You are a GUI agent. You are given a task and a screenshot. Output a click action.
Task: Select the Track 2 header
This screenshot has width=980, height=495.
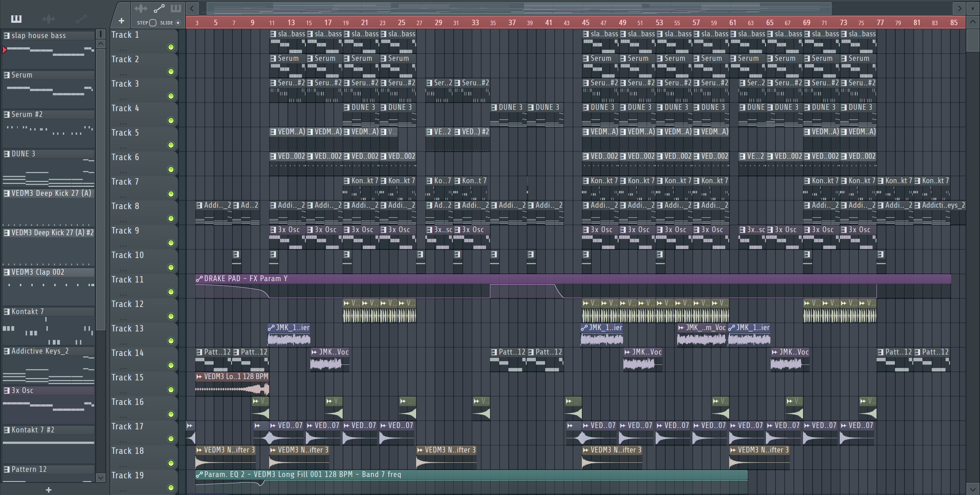tap(144, 65)
